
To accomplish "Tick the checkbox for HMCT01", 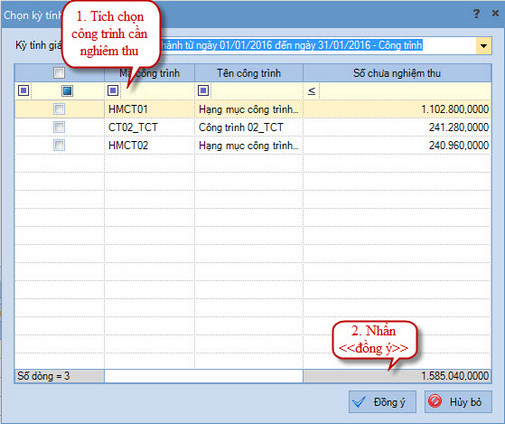I will 59,109.
